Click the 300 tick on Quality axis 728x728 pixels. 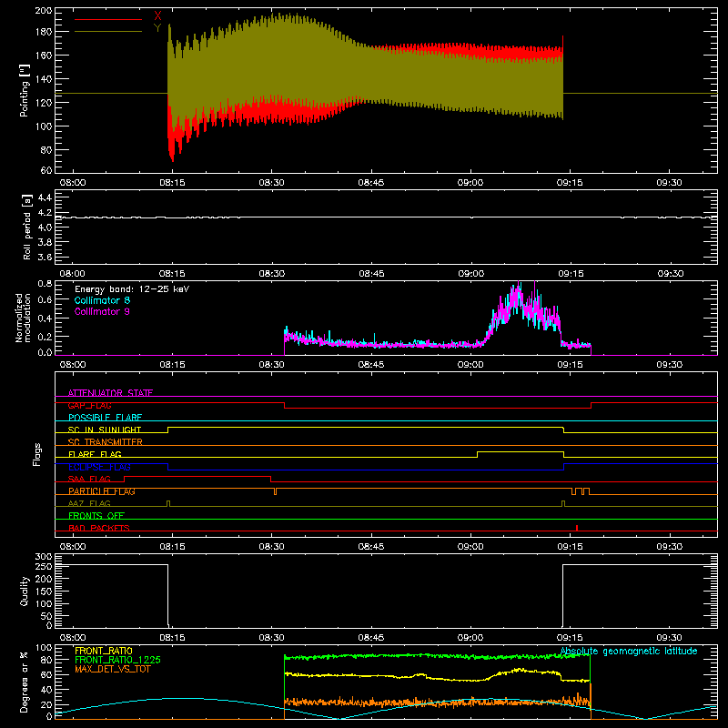tap(44, 556)
